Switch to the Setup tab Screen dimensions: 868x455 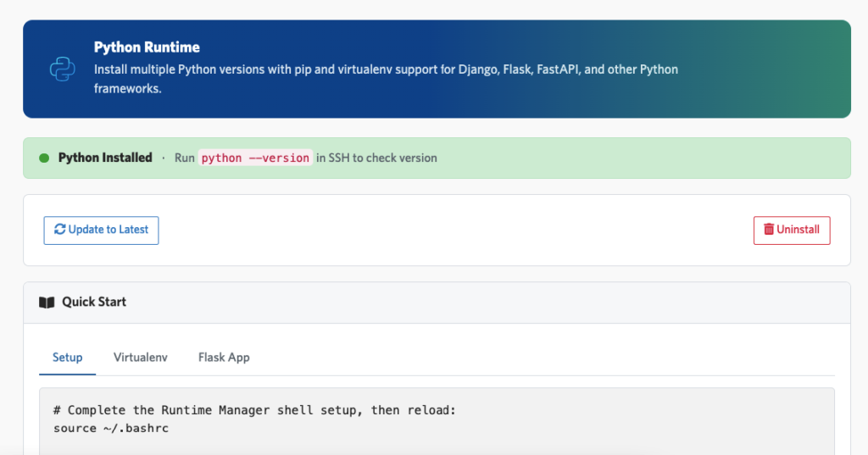pyautogui.click(x=68, y=358)
